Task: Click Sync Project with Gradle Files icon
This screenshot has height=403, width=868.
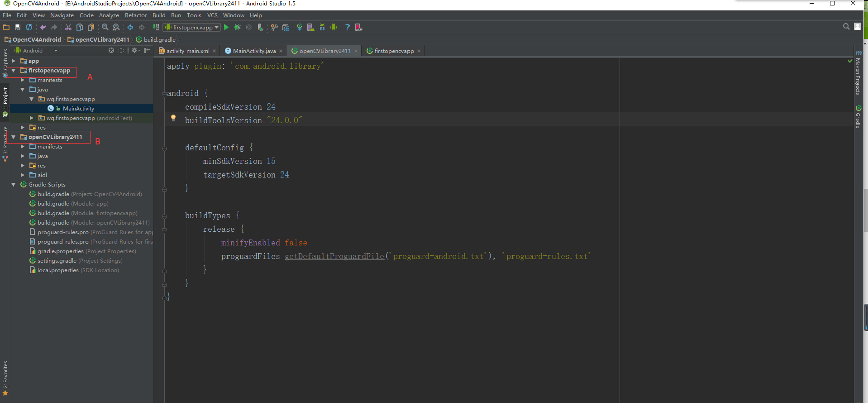Action: 299,27
